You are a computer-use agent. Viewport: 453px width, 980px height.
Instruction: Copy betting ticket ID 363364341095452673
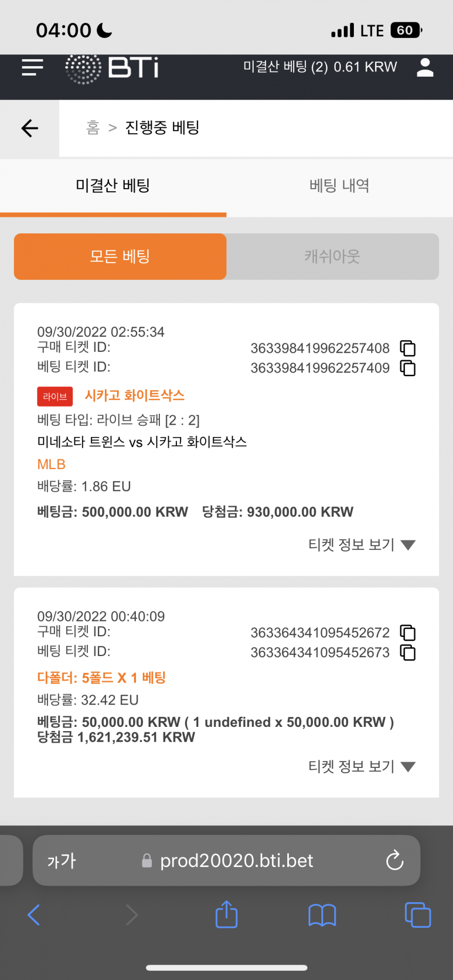click(408, 652)
